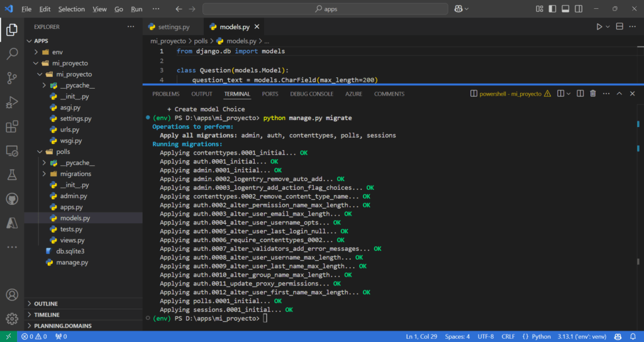Expand the migrations folder
The image size is (644, 342).
point(44,174)
